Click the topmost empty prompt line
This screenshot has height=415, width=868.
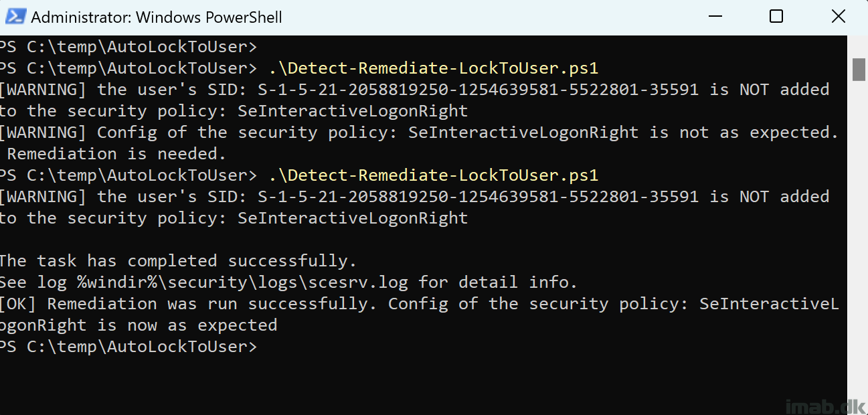pyautogui.click(x=127, y=47)
